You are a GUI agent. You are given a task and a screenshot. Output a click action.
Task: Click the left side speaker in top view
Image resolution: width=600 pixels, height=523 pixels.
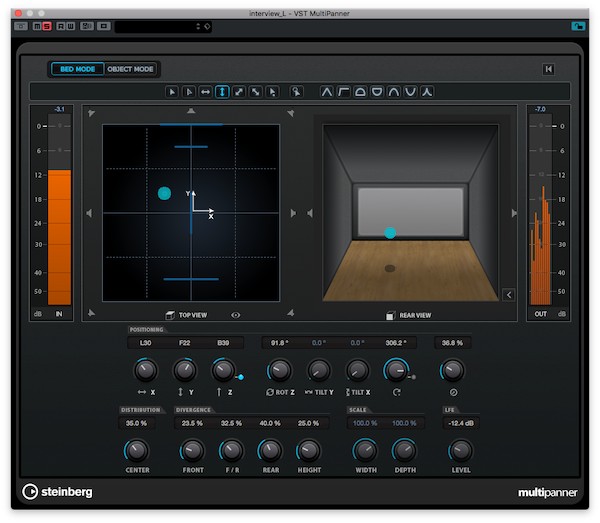point(89,213)
